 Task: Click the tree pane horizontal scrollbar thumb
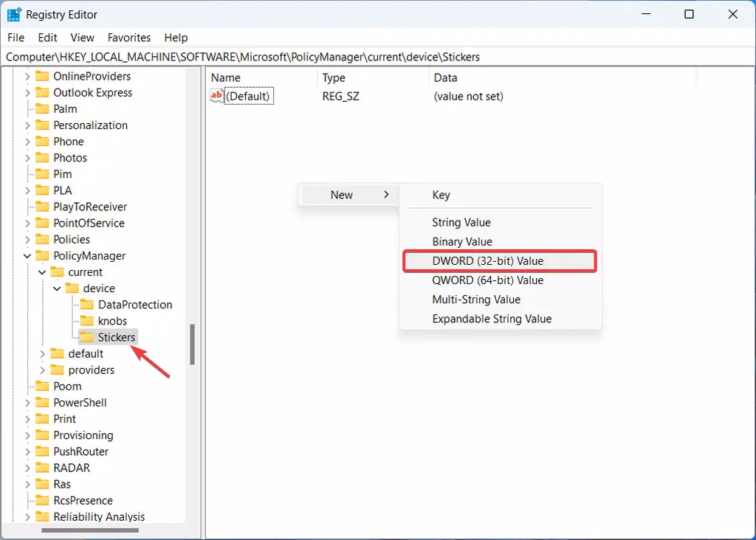(x=90, y=530)
